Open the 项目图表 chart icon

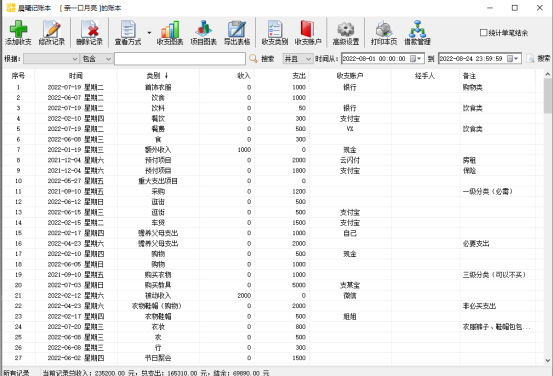click(203, 29)
